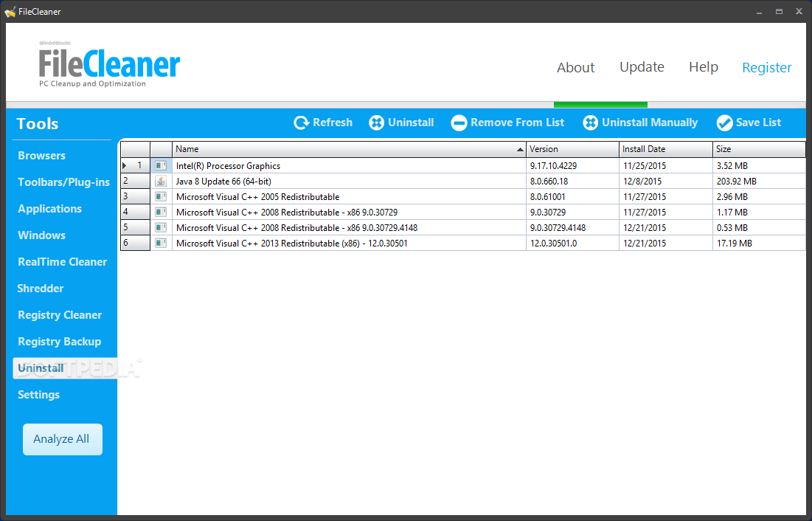
Task: Click size cell 203.92 MB
Action: 759,182
